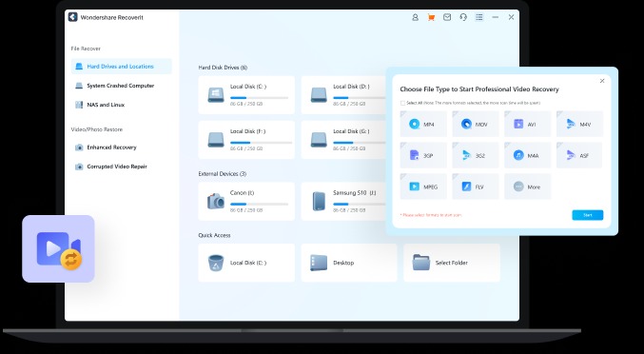Screen dimensions: 644x354
Task: Click the Local Disk (C:) usage bar
Action: [x=259, y=98]
